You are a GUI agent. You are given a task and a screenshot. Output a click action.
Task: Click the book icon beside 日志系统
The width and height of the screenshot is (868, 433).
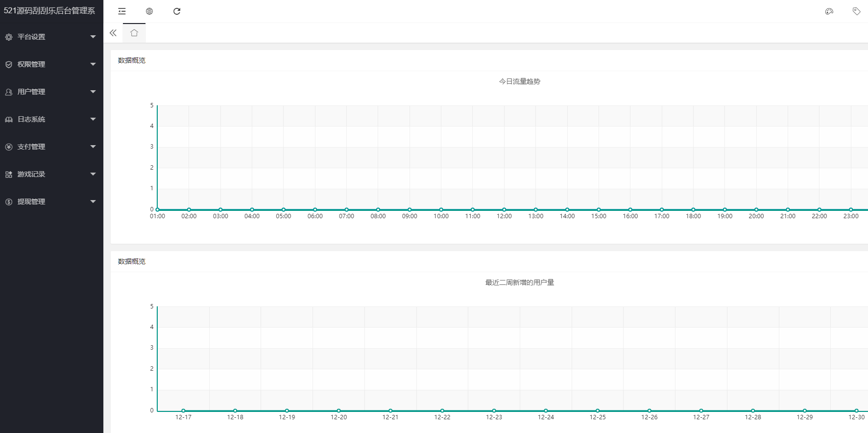[9, 119]
